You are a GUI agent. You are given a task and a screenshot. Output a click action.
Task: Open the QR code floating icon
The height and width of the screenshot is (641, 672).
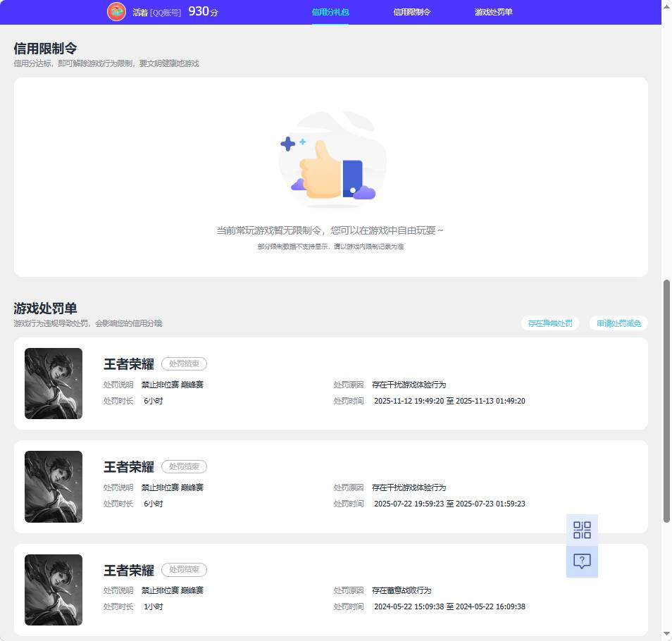click(x=582, y=530)
